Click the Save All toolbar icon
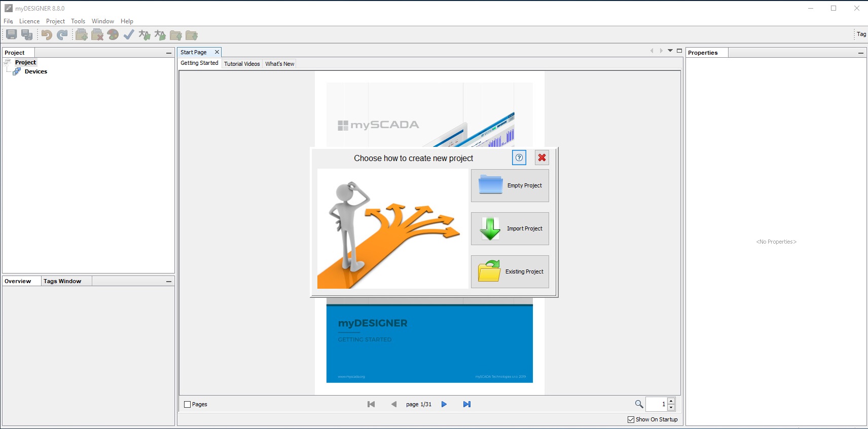The width and height of the screenshot is (868, 429). click(27, 34)
